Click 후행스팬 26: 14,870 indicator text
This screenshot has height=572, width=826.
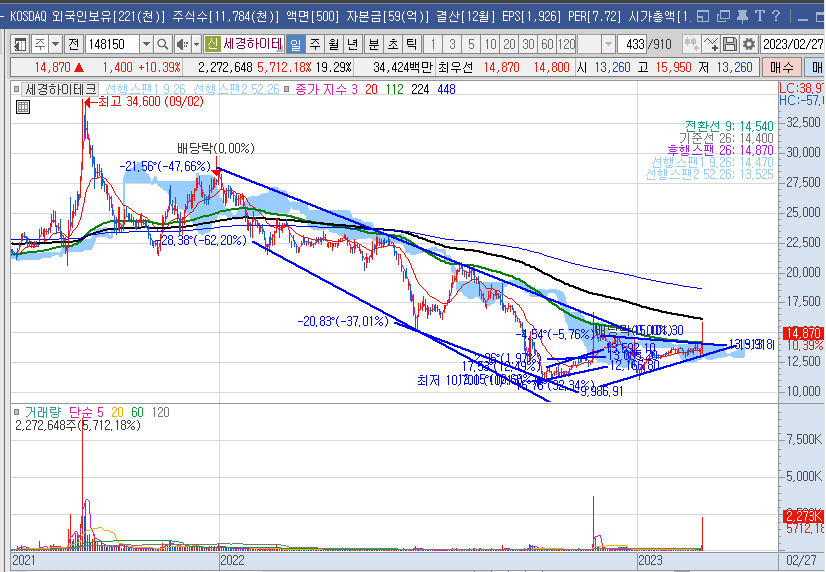pyautogui.click(x=720, y=151)
